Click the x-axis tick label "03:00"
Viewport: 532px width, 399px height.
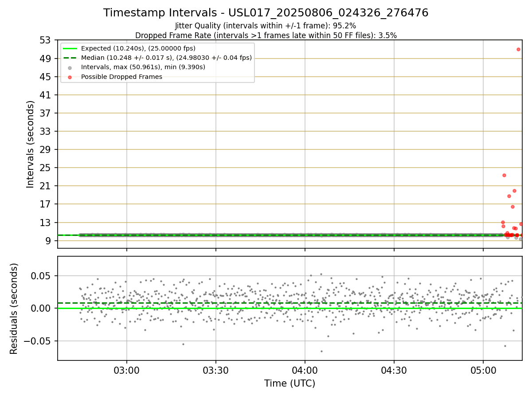(x=127, y=370)
